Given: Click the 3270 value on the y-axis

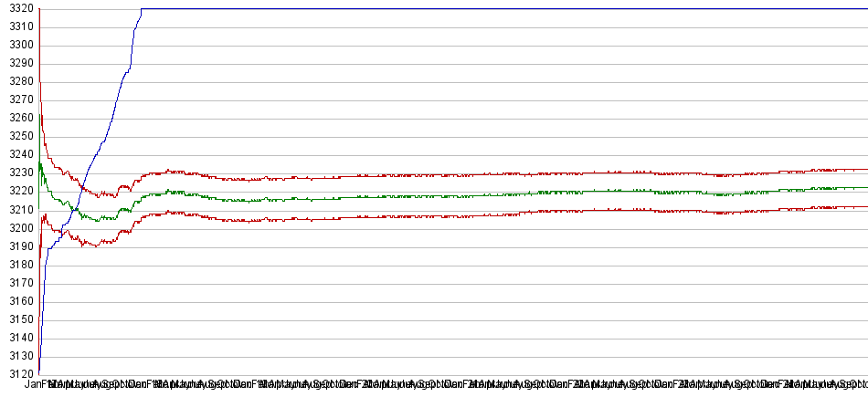Looking at the screenshot, I should pyautogui.click(x=17, y=99).
